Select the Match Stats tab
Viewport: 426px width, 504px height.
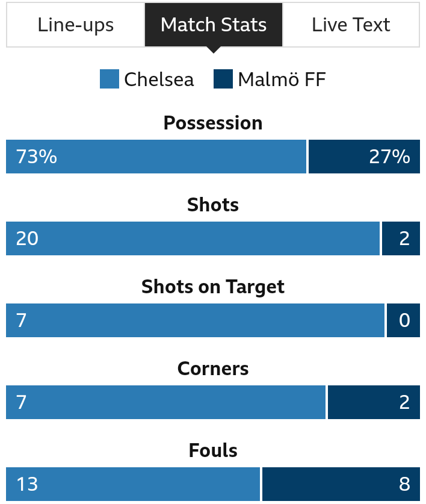(x=214, y=25)
